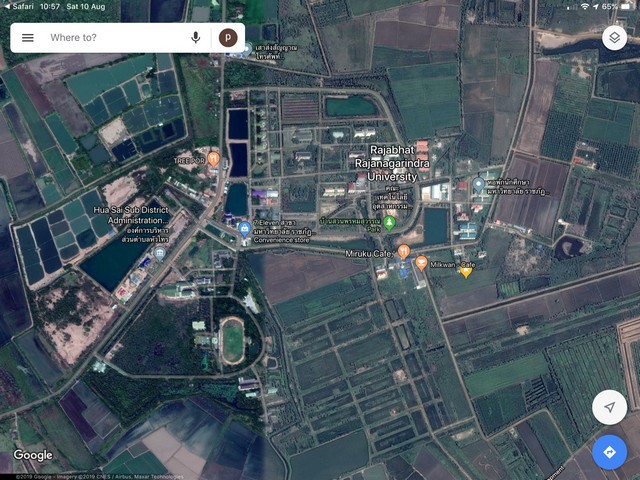Select Hua Sai Sub District Administration pin
This screenshot has width=640, height=480.
(160, 253)
